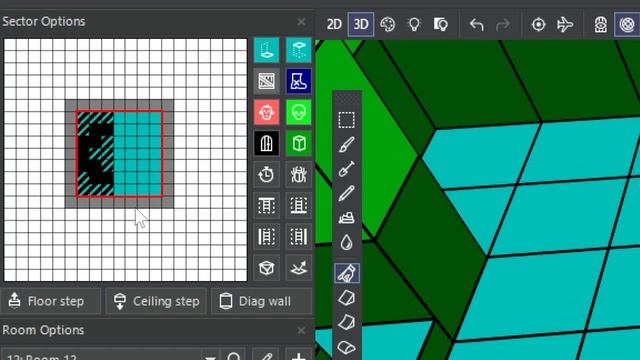Set sector as wall gray icon
640x360 pixels.
(267, 81)
